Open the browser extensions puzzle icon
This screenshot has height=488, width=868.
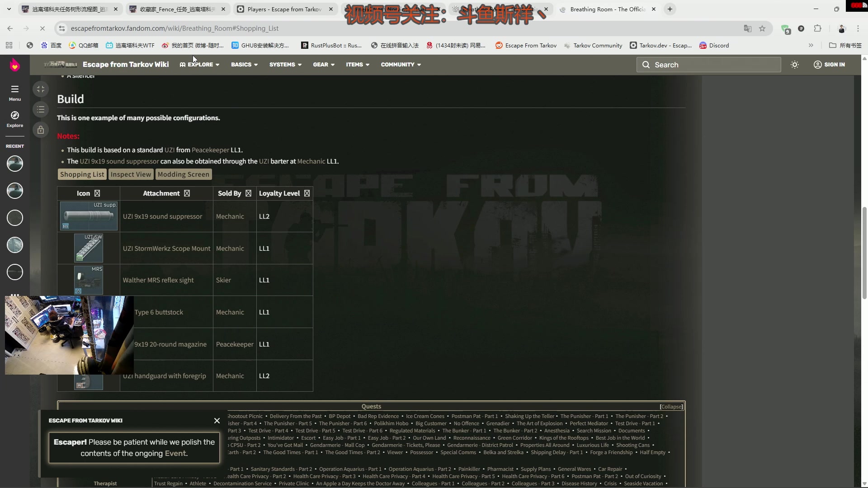pos(817,28)
